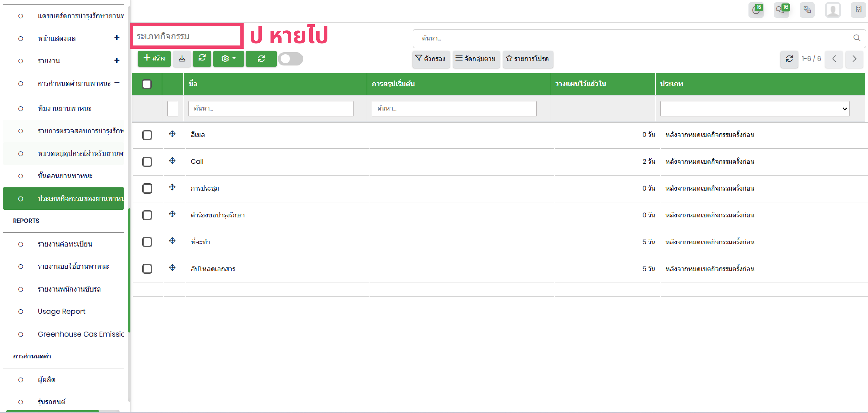Check the select-all header checkbox
This screenshot has height=413, width=868.
pos(147,84)
